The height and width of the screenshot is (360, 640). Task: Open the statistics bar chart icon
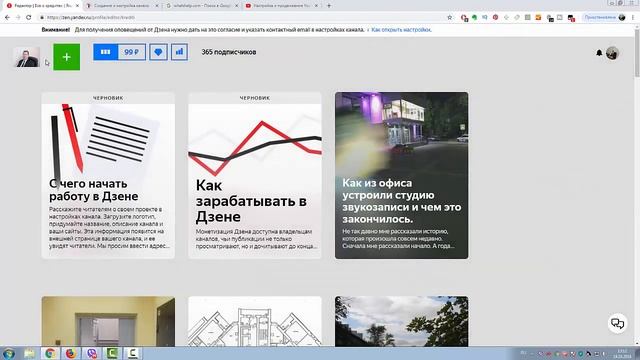[180, 52]
